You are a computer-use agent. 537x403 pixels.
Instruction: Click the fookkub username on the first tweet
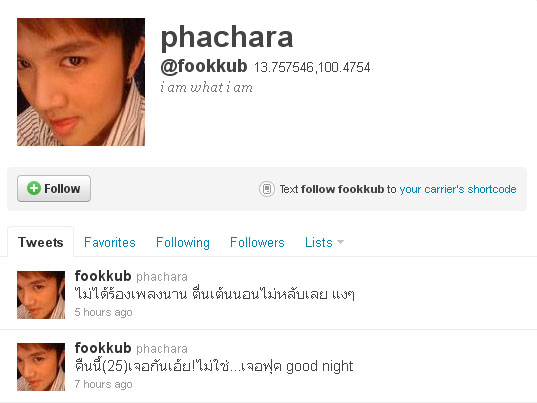(x=103, y=276)
